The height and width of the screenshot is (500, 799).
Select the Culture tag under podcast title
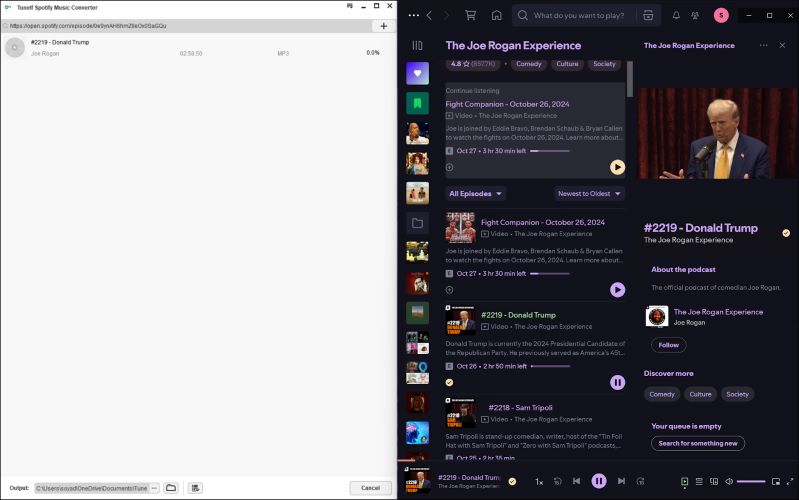[567, 64]
